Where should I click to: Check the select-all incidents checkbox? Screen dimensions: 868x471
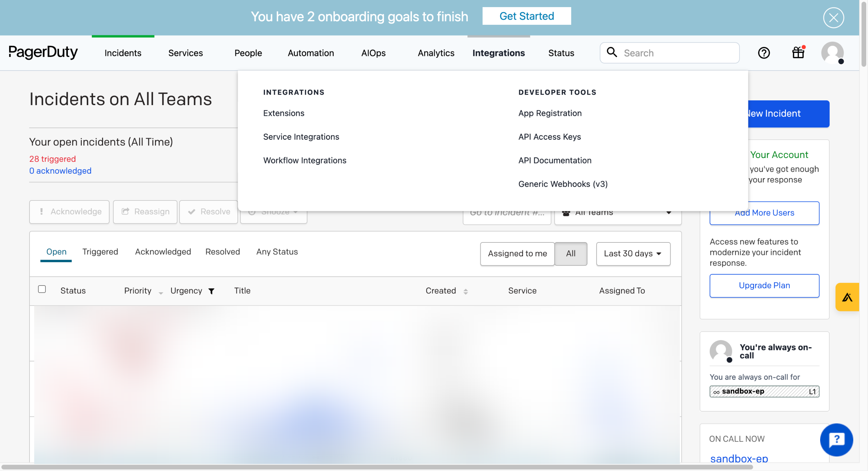(42, 289)
